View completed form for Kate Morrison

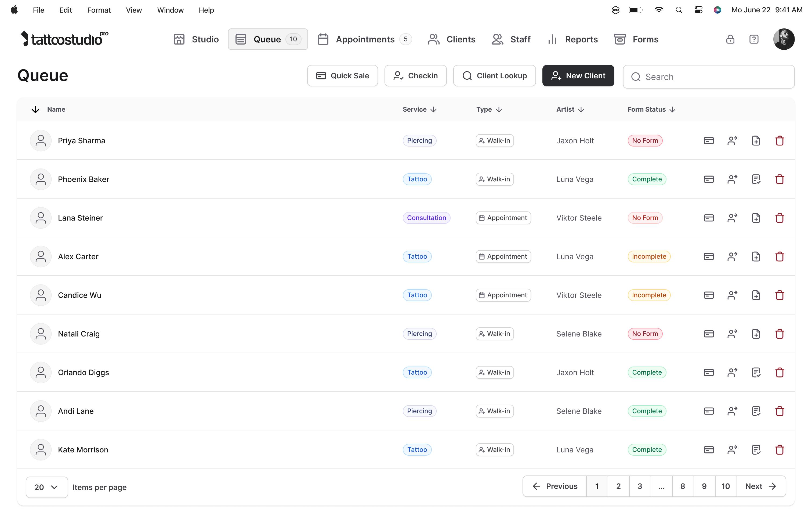(x=756, y=450)
